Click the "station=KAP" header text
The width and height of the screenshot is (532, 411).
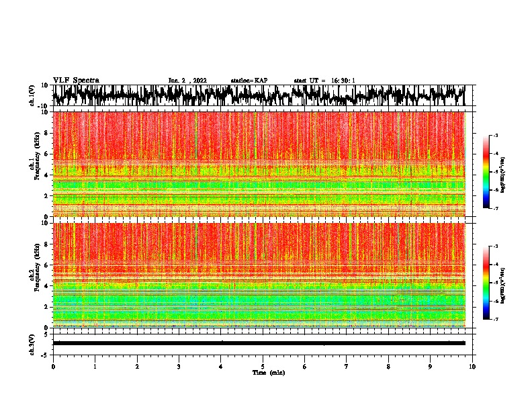coord(249,81)
